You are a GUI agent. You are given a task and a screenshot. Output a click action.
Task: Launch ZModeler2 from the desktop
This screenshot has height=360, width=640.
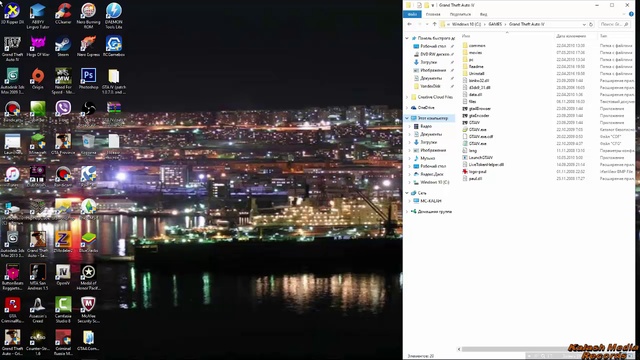point(63,242)
